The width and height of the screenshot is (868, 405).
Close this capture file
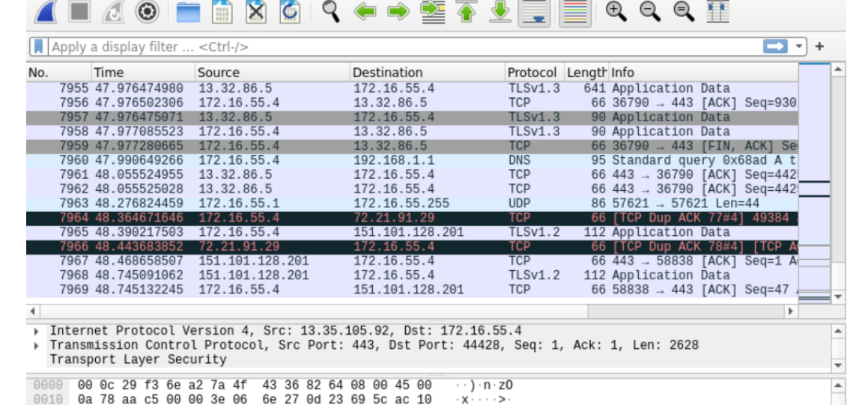pos(255,11)
